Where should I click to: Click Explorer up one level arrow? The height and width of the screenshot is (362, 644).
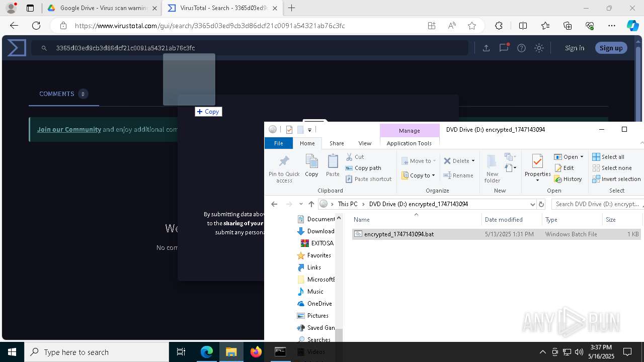pos(311,204)
